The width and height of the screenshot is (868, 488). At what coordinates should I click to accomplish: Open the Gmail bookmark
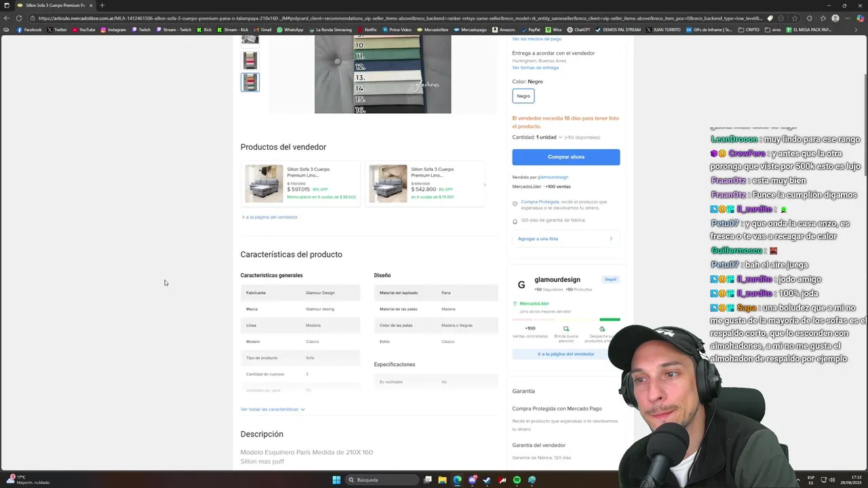[262, 30]
